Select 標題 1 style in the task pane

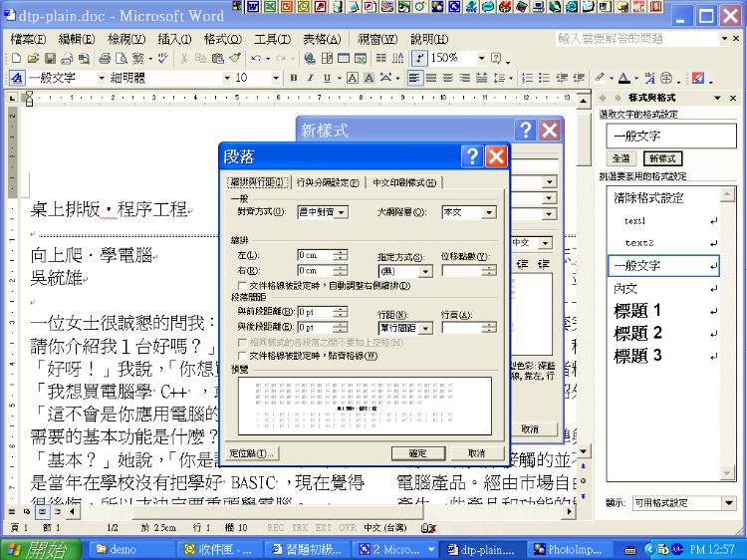[x=663, y=311]
